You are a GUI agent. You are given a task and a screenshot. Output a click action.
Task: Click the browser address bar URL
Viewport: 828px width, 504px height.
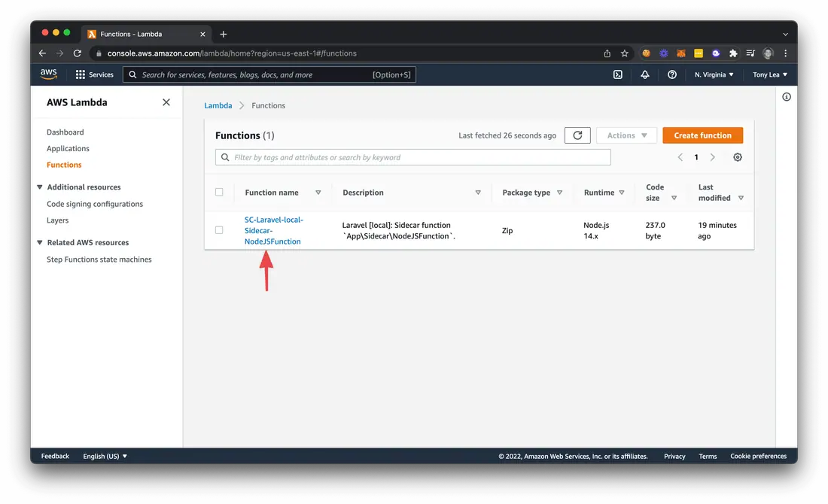point(232,53)
